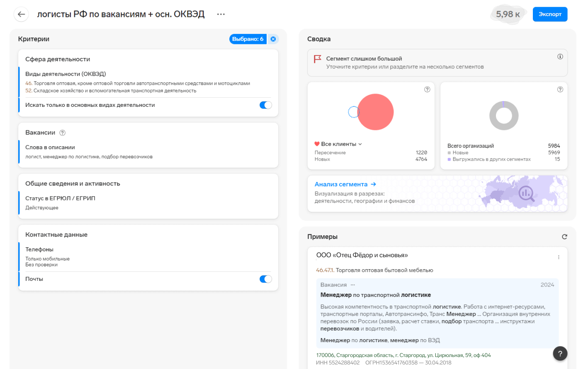Image resolution: width=588 pixels, height=369 pixels.
Task: Click the red circle in the clients chart
Action: coord(376,112)
